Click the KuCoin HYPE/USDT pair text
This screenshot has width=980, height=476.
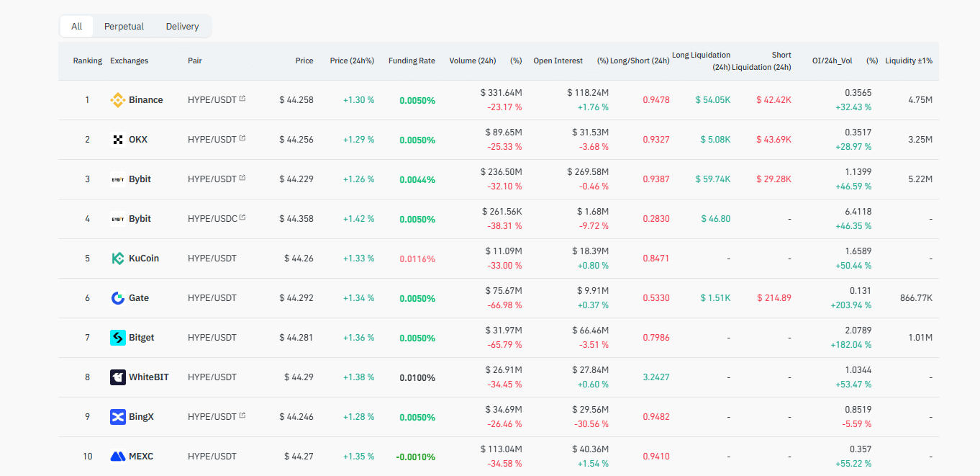point(212,259)
